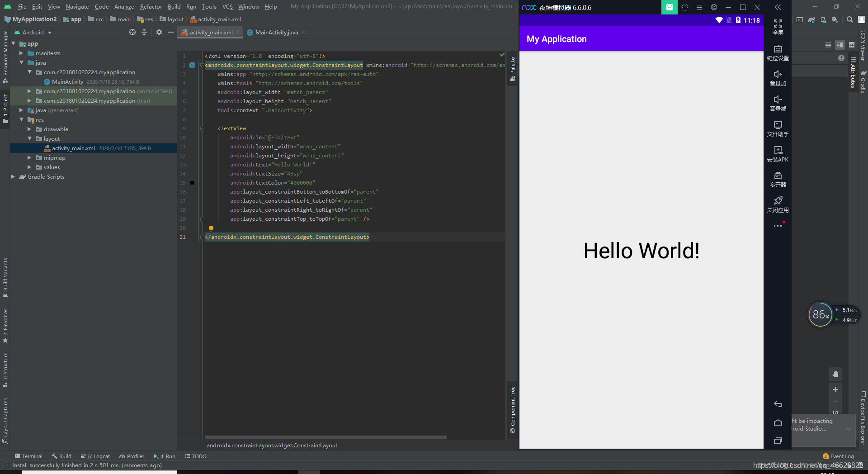The height and width of the screenshot is (474, 868).
Task: Open the Profiler tool window
Action: click(132, 456)
